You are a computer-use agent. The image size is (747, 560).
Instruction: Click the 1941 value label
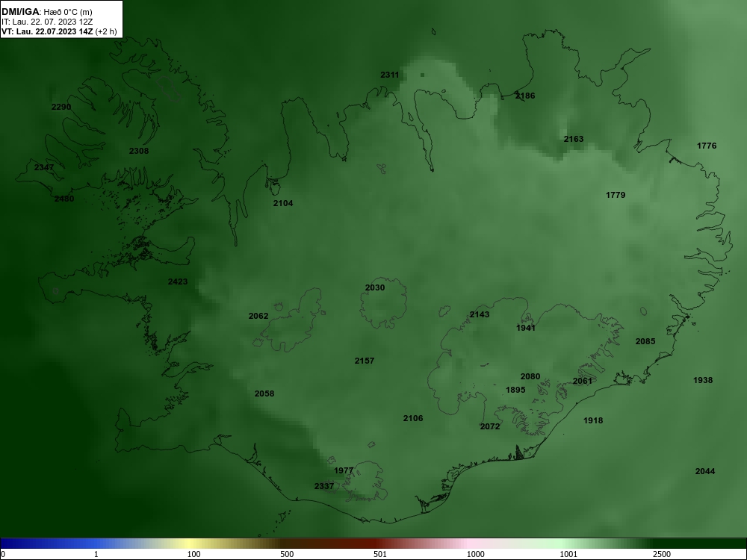tap(525, 328)
